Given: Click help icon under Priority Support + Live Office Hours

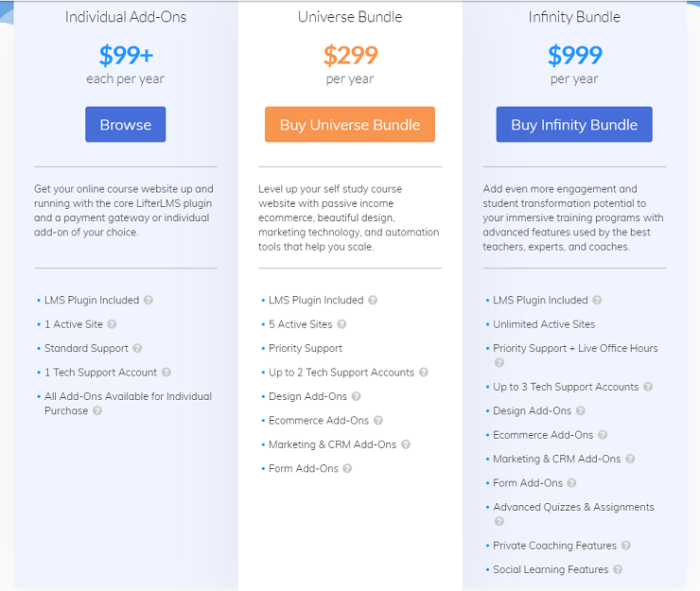Looking at the screenshot, I should click(x=499, y=363).
